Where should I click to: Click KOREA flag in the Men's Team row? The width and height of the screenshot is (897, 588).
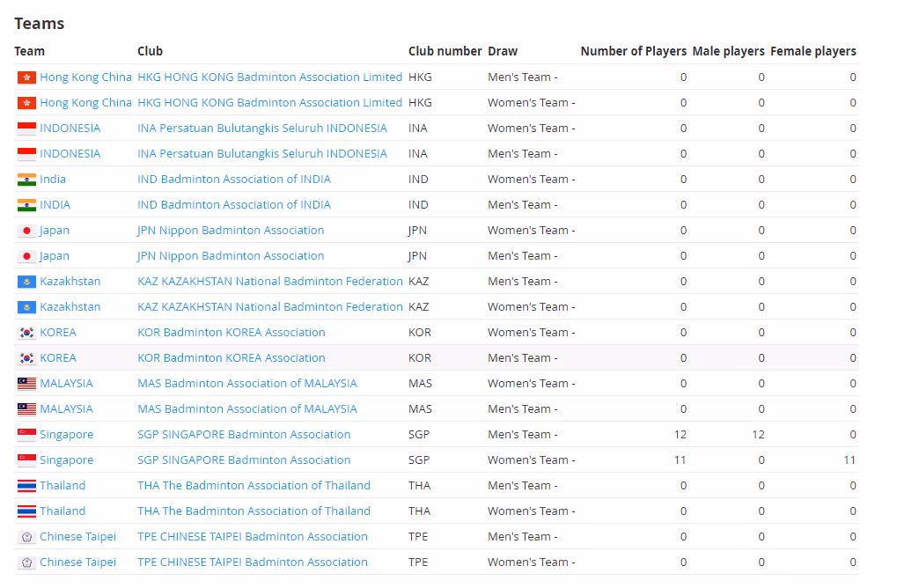tap(26, 358)
